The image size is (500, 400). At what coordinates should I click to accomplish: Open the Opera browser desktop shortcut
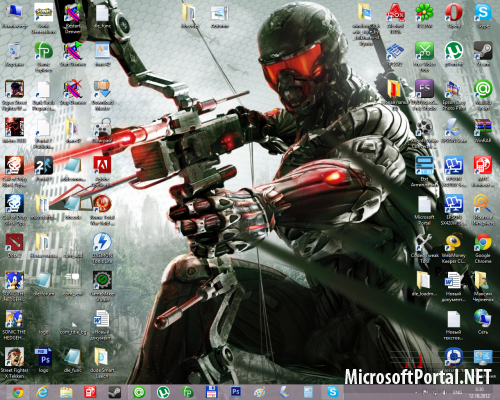click(x=454, y=15)
